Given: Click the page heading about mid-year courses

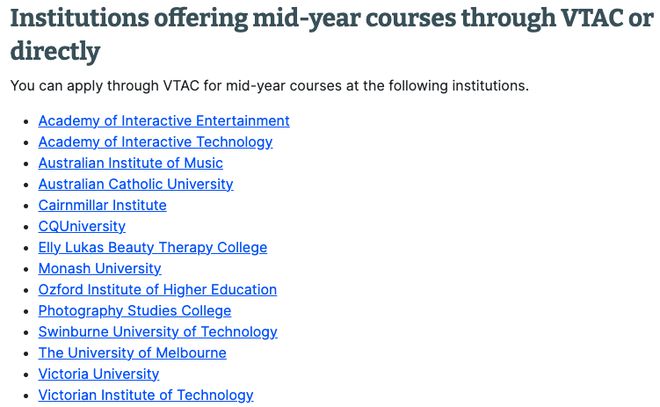Looking at the screenshot, I should (332, 35).
